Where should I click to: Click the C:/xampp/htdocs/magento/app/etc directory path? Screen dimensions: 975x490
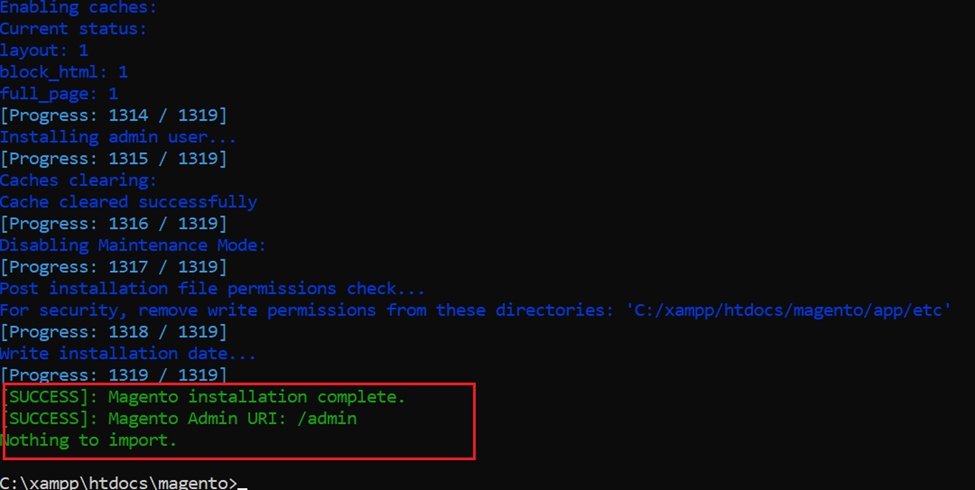tap(788, 310)
